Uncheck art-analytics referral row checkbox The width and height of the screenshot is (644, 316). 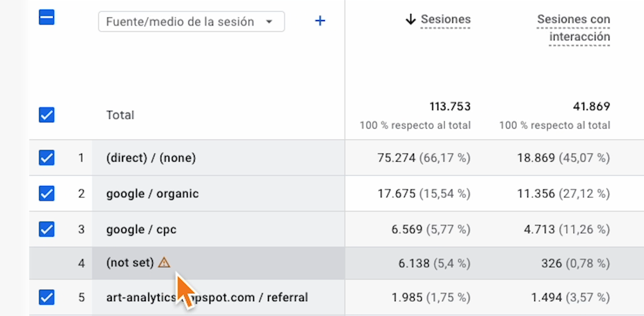pos(47,297)
